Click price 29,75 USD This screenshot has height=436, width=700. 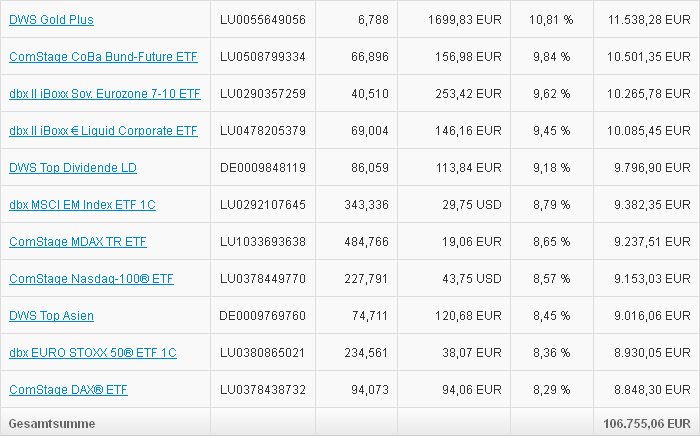472,205
